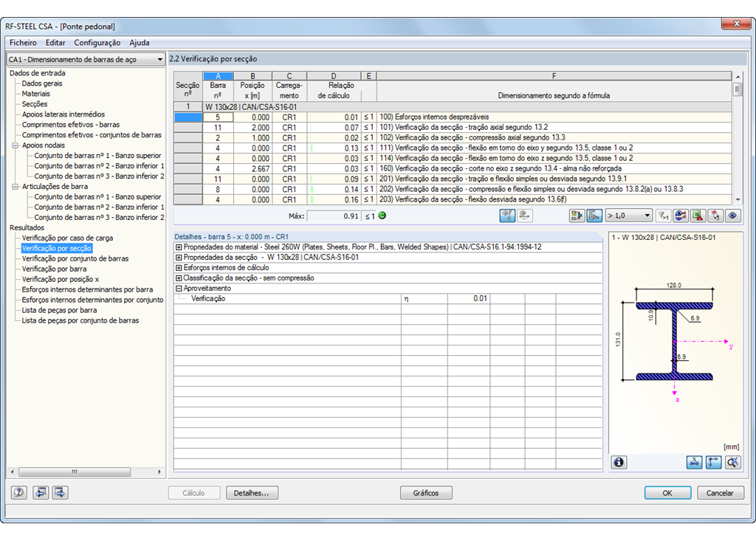Viewport: 756px width, 541px height.
Task: Confirm with the OK button
Action: coord(667,493)
